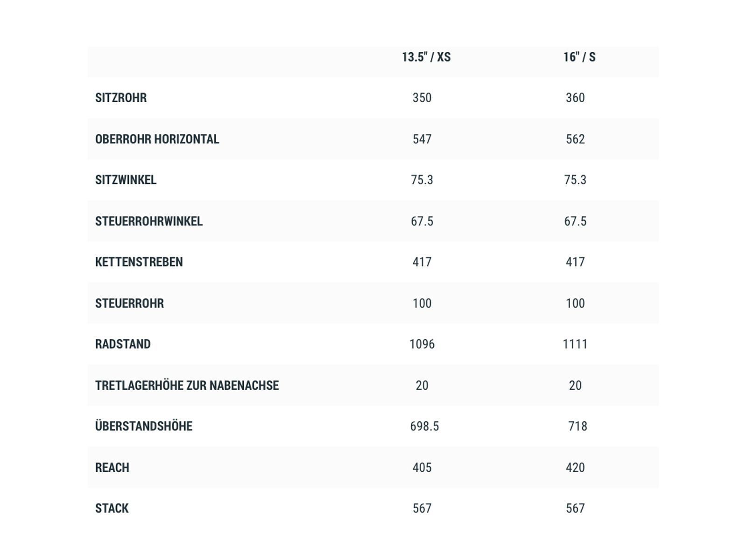Click the Sitzrohr value 350

(422, 98)
